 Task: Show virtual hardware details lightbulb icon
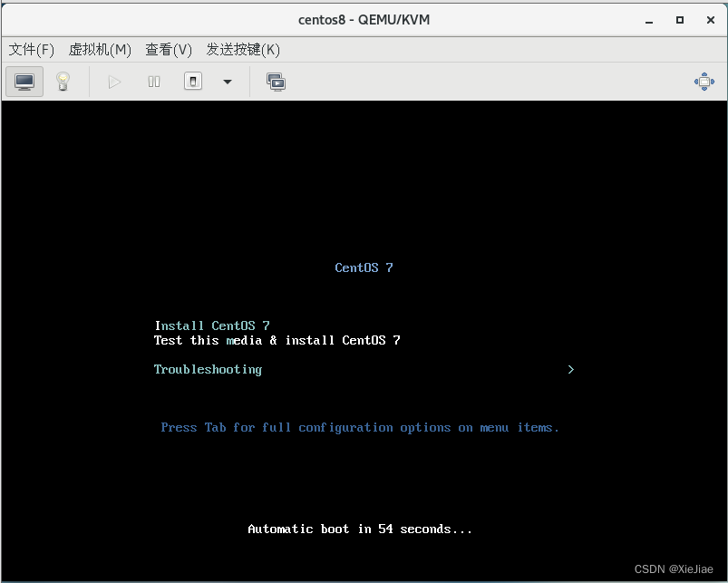coord(63,82)
